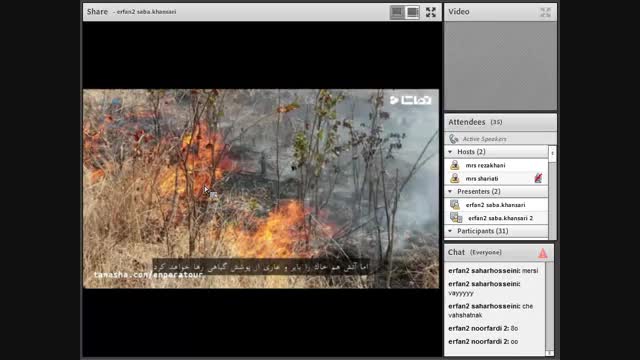The image size is (640, 360).
Task: Collapse the Participants (31) group
Action: pos(450,231)
